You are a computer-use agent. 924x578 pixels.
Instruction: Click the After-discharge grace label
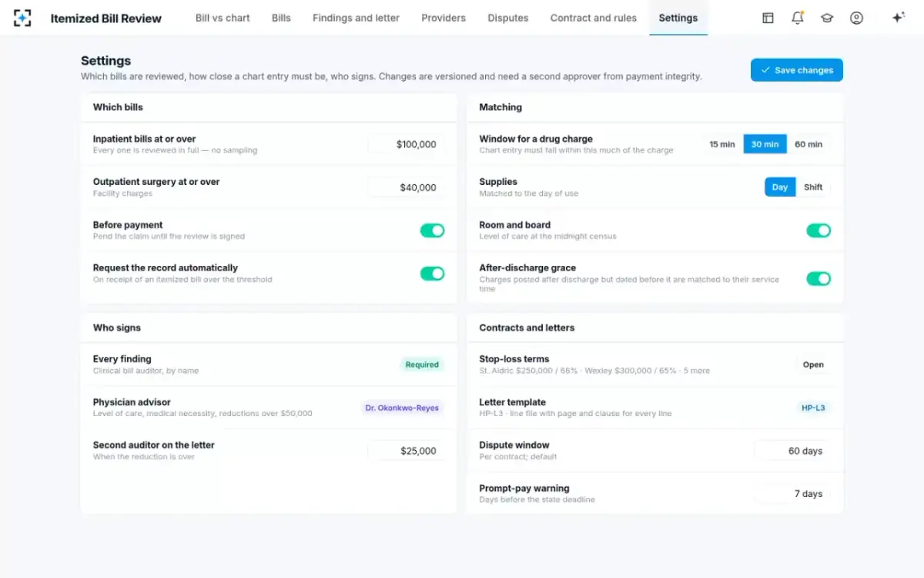click(527, 268)
